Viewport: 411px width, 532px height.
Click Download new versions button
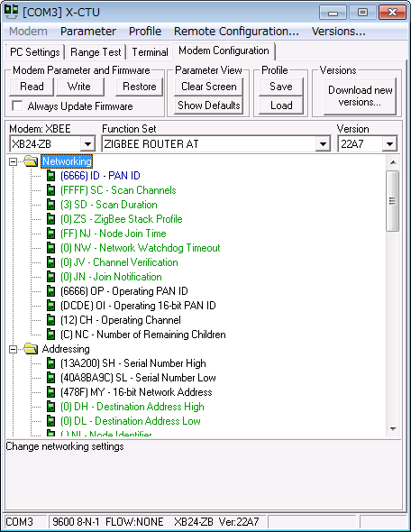pos(361,96)
